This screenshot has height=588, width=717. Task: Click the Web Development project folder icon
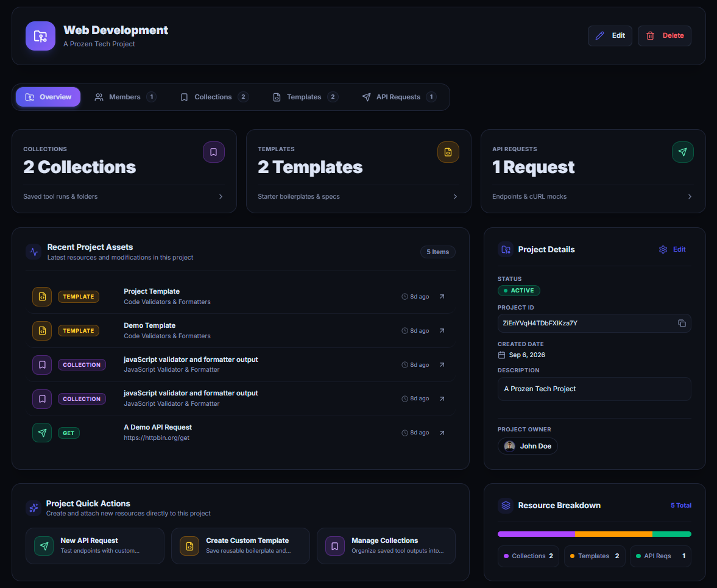tap(40, 36)
